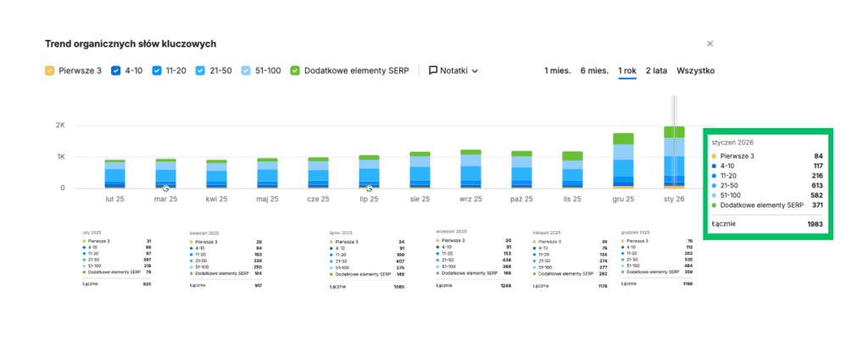Click the wrz 25 bar

471,169
